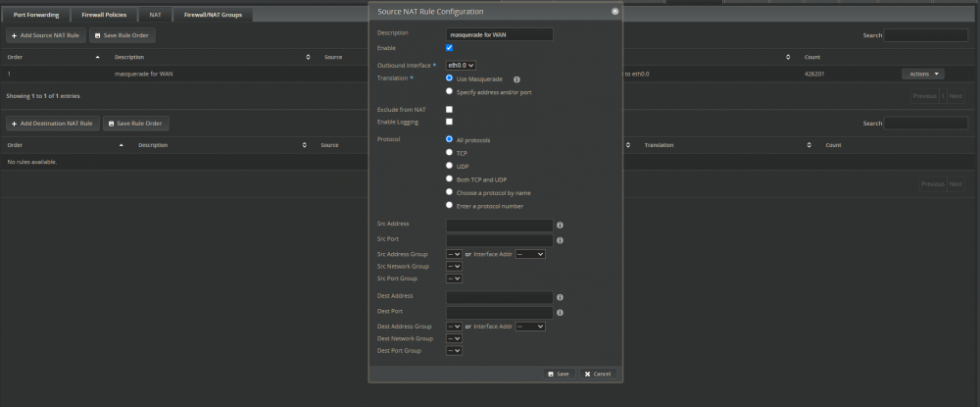Switch to Firewall/NAT Groups tab
The image size is (980, 407).
[213, 15]
